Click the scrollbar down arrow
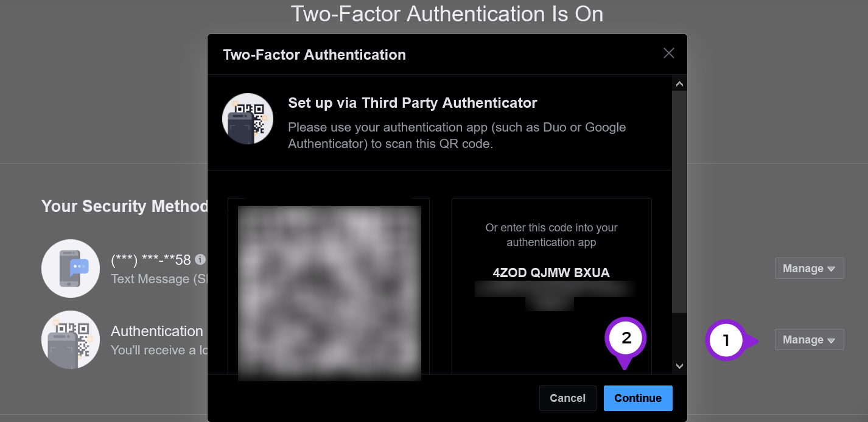The image size is (868, 422). tap(679, 366)
